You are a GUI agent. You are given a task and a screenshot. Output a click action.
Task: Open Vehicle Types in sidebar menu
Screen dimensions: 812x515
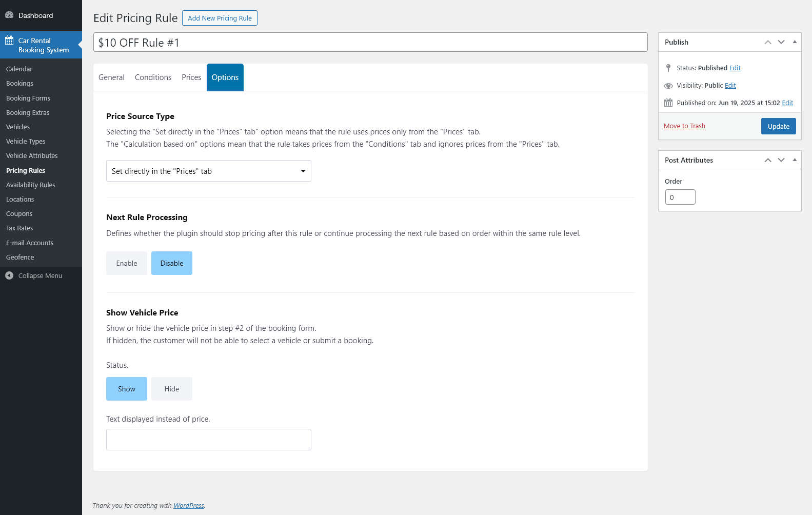tap(26, 142)
